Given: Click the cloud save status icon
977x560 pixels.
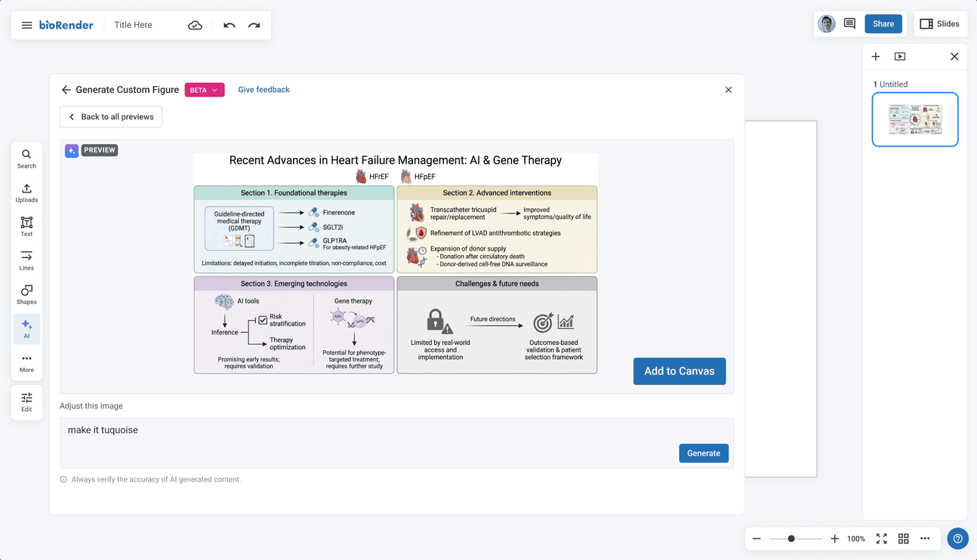Looking at the screenshot, I should [195, 25].
